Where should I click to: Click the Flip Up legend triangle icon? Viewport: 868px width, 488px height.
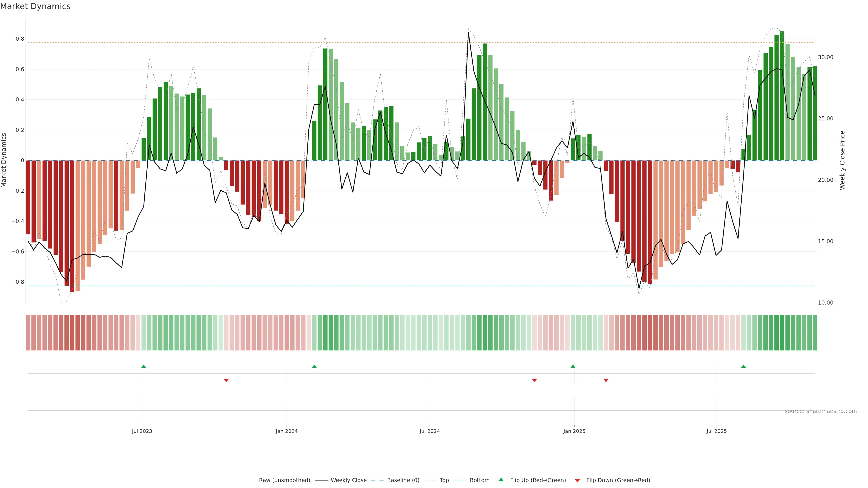click(x=501, y=480)
